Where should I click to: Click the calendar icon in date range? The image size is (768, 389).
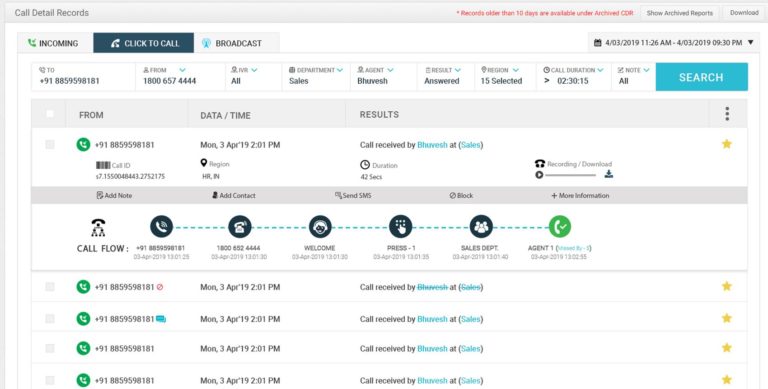pyautogui.click(x=598, y=43)
